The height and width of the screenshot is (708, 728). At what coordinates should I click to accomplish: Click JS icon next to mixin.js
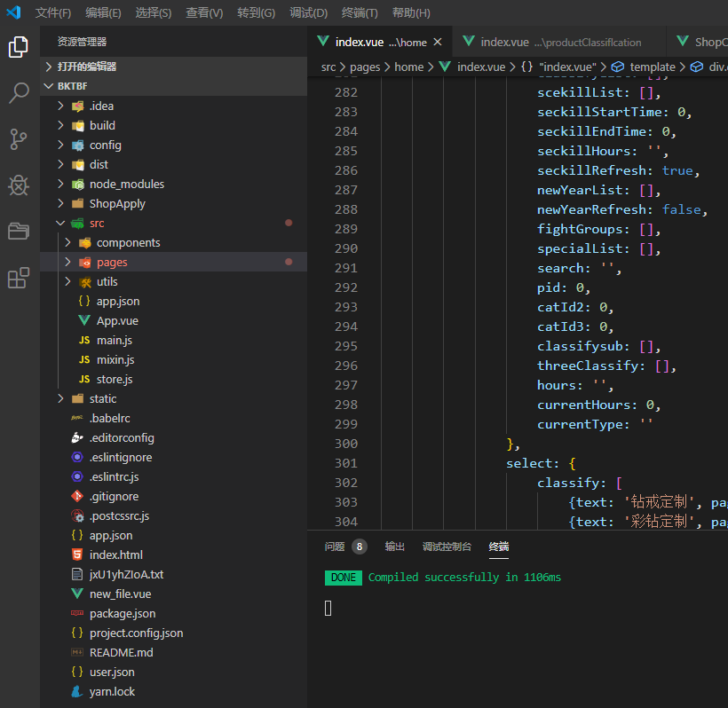click(x=84, y=359)
